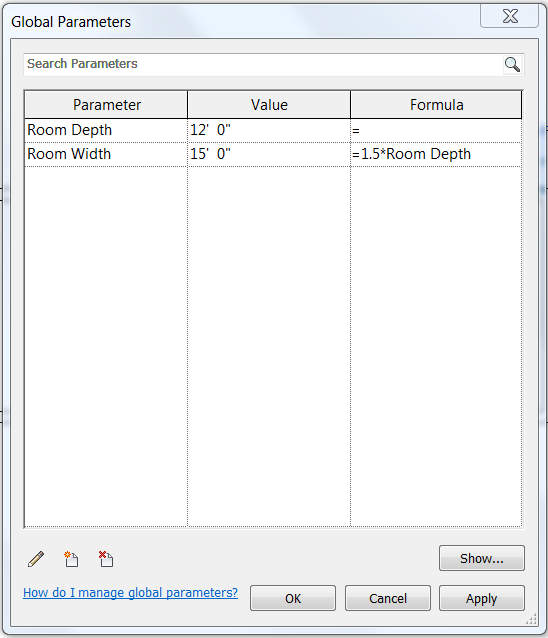Click the Parameter column header

(106, 105)
